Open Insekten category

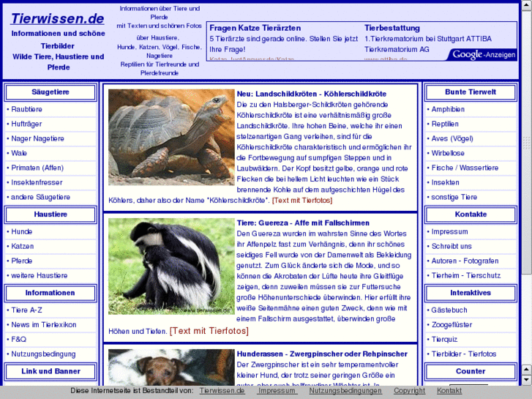pos(445,182)
